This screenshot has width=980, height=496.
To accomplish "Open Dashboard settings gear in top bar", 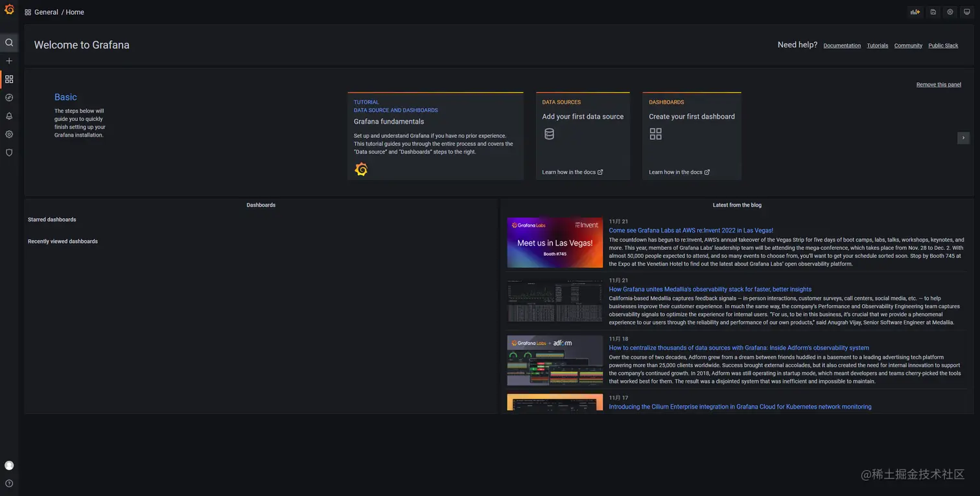I will [x=950, y=12].
